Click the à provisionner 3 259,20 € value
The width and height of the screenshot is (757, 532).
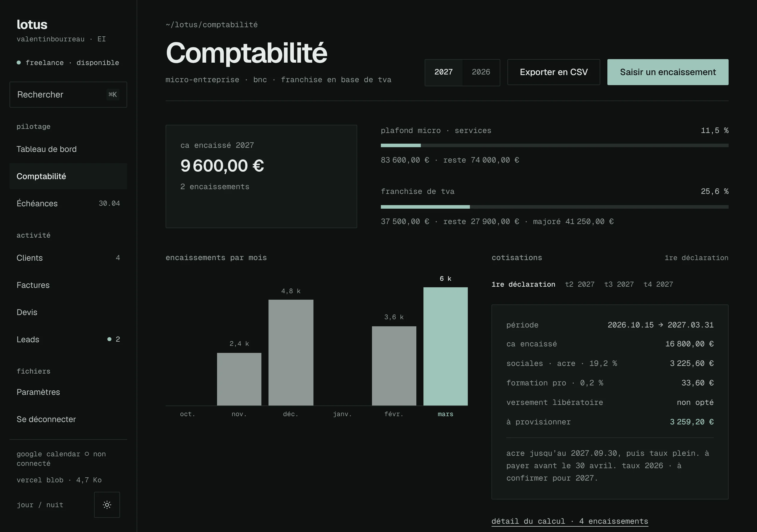pyautogui.click(x=692, y=422)
